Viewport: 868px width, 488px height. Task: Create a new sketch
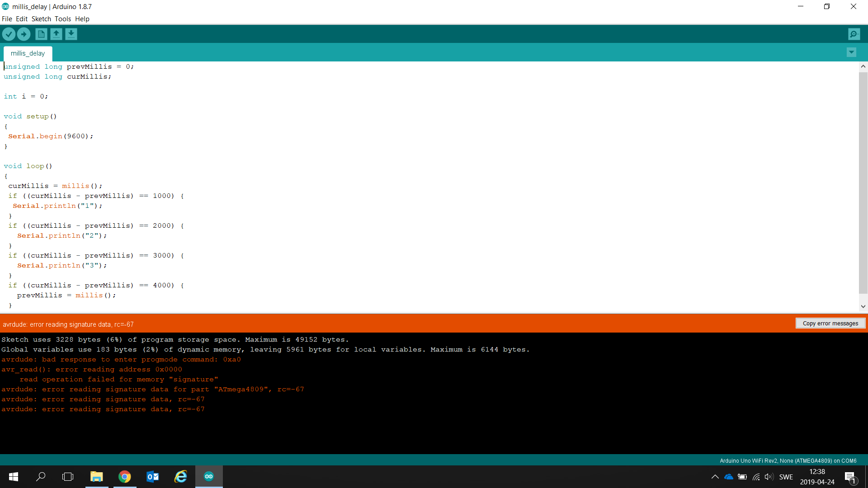[41, 34]
